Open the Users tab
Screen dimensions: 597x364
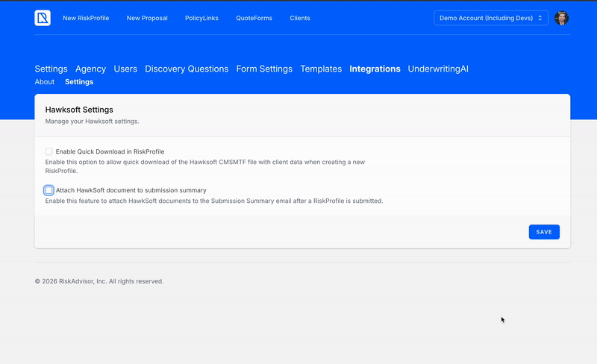pyautogui.click(x=125, y=69)
